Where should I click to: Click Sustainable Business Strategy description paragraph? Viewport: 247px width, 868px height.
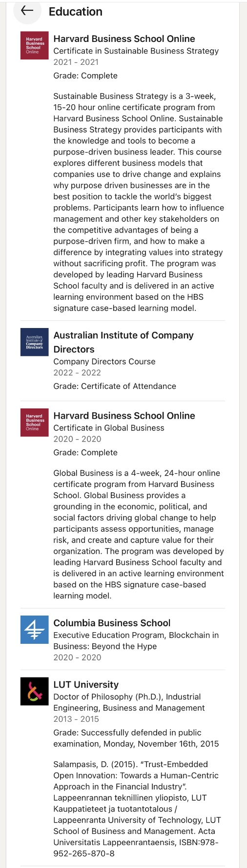[x=138, y=202]
